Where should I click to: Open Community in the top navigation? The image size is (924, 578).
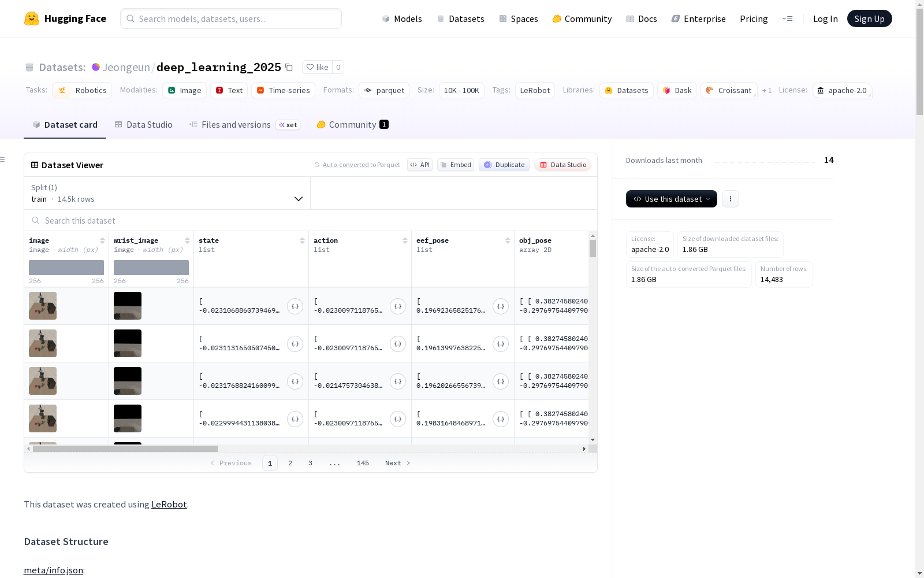[582, 18]
